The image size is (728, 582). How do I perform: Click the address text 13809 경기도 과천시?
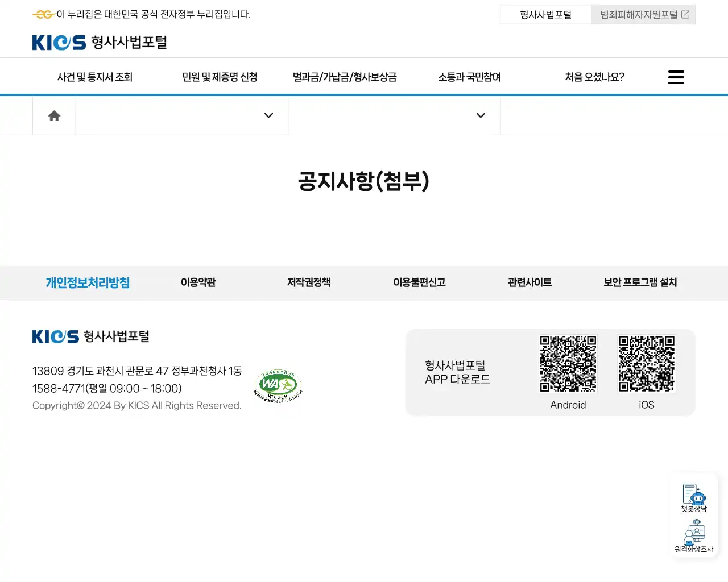pos(137,371)
